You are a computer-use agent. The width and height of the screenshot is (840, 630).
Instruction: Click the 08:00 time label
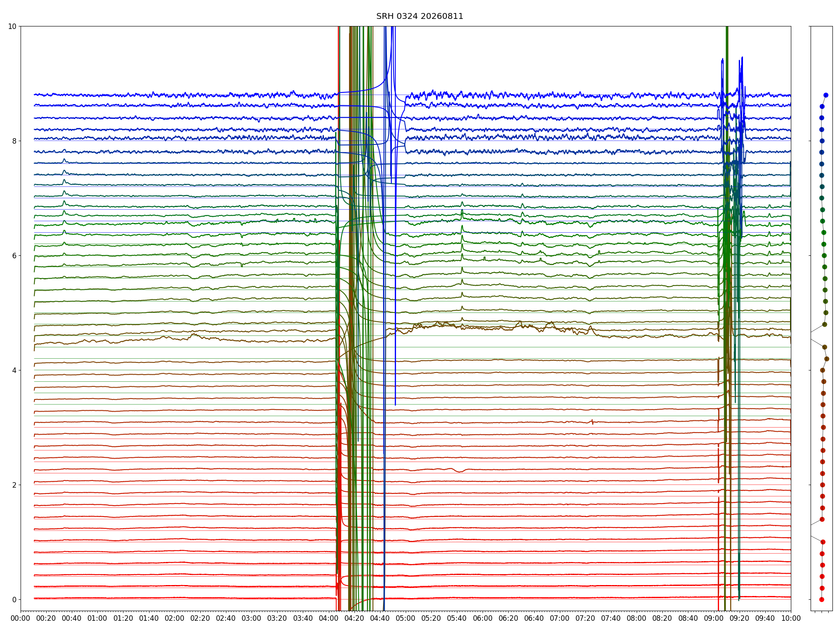coord(637,618)
